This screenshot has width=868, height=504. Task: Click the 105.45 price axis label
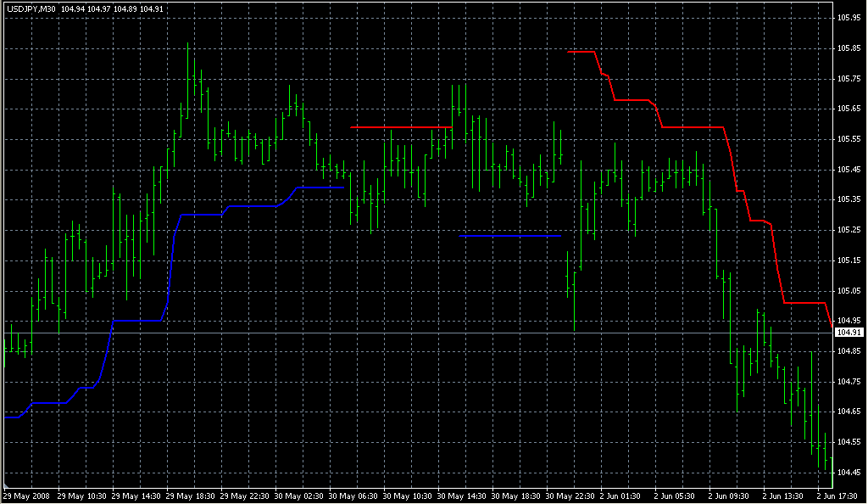coord(849,170)
